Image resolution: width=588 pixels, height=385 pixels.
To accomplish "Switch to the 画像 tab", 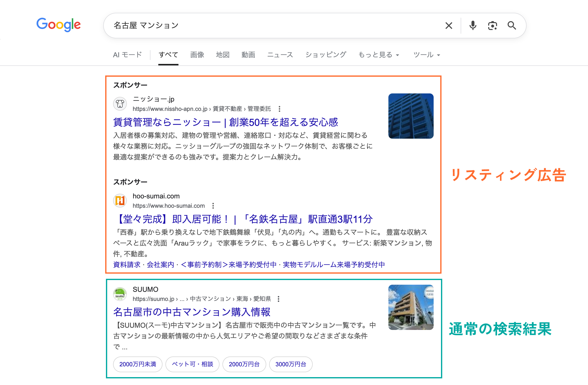I will pyautogui.click(x=197, y=55).
